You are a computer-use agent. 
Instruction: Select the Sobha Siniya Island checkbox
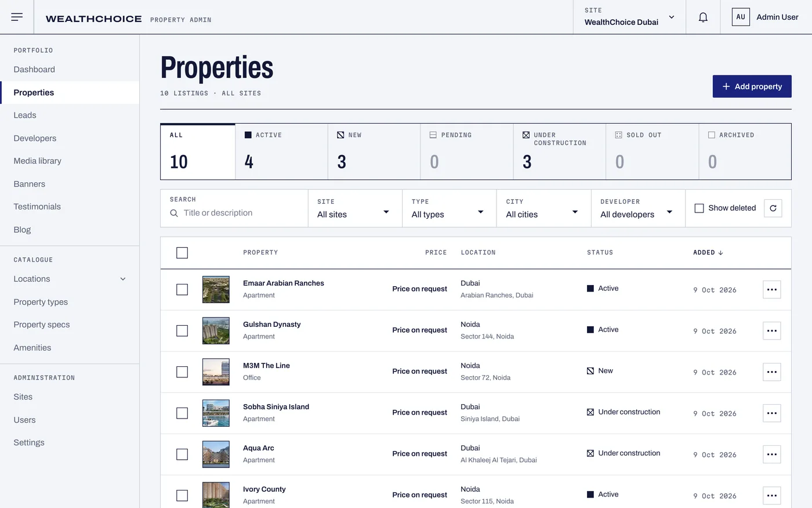pyautogui.click(x=182, y=413)
